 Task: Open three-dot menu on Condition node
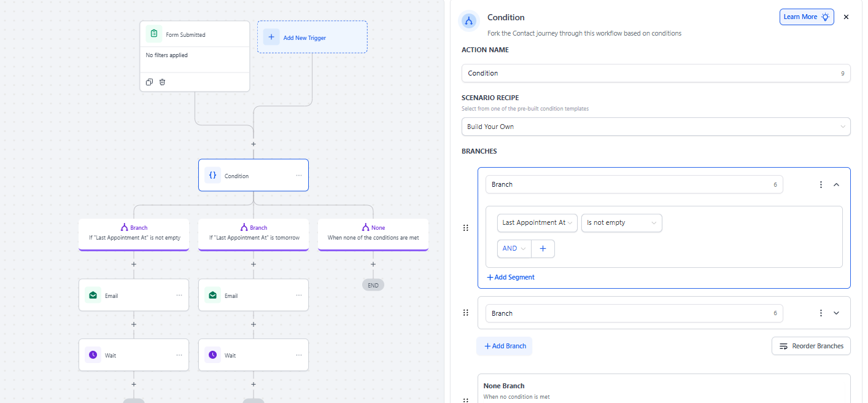click(299, 176)
